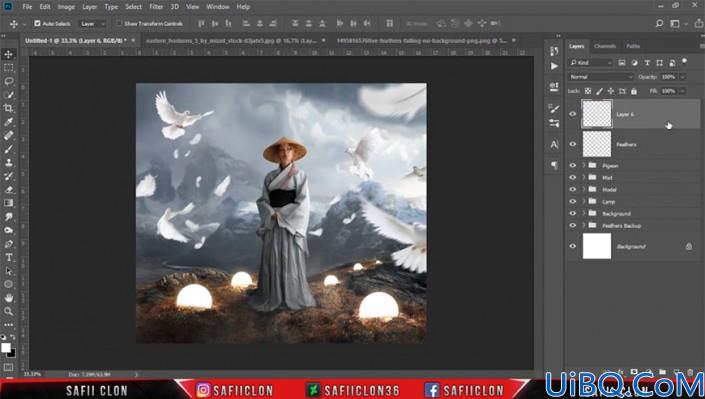705x399 pixels.
Task: Select the Crop tool
Action: tap(9, 108)
